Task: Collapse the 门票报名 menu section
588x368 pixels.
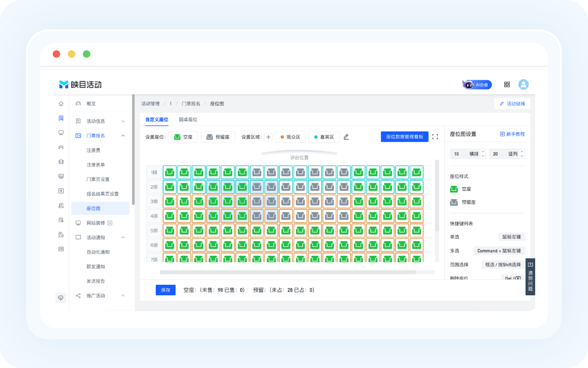Action: click(123, 136)
